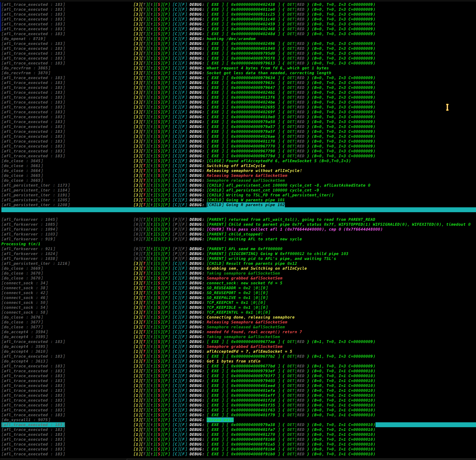Click the '[PARENT] child_stopped!' message

[x=234, y=234]
